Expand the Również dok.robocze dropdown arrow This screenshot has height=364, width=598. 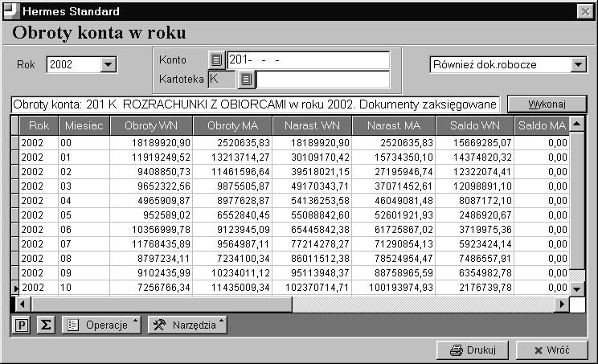[x=578, y=64]
